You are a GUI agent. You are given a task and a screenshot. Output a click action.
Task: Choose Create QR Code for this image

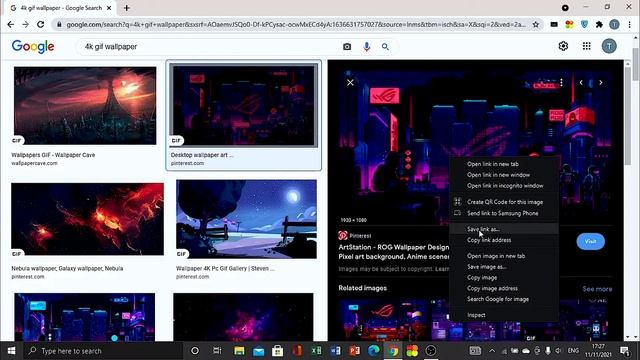(x=504, y=202)
